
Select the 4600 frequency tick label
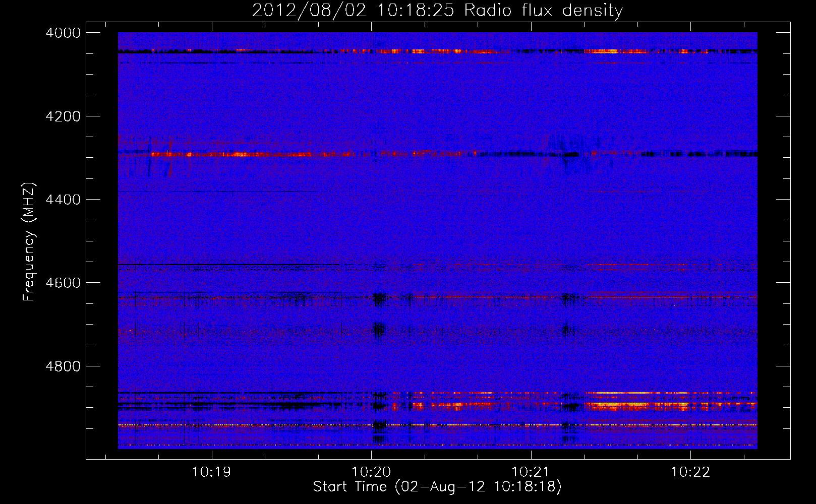[63, 283]
